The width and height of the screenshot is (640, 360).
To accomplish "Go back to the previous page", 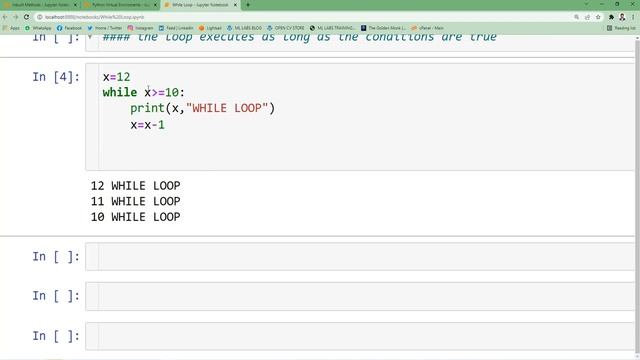I will point(5,17).
